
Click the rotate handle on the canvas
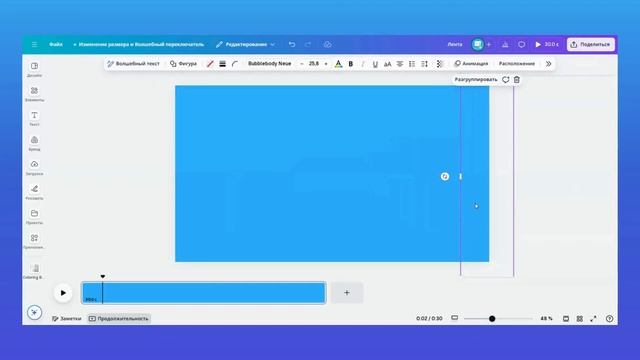tap(445, 176)
